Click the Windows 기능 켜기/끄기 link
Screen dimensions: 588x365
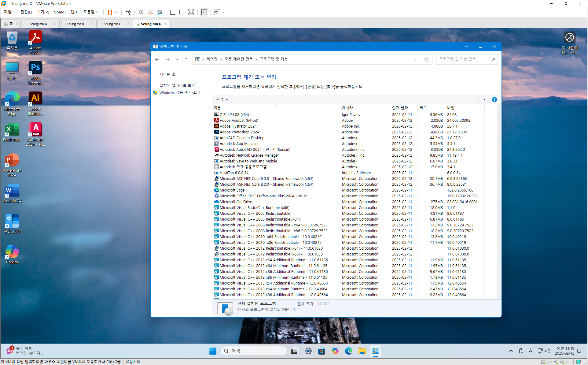pyautogui.click(x=180, y=93)
